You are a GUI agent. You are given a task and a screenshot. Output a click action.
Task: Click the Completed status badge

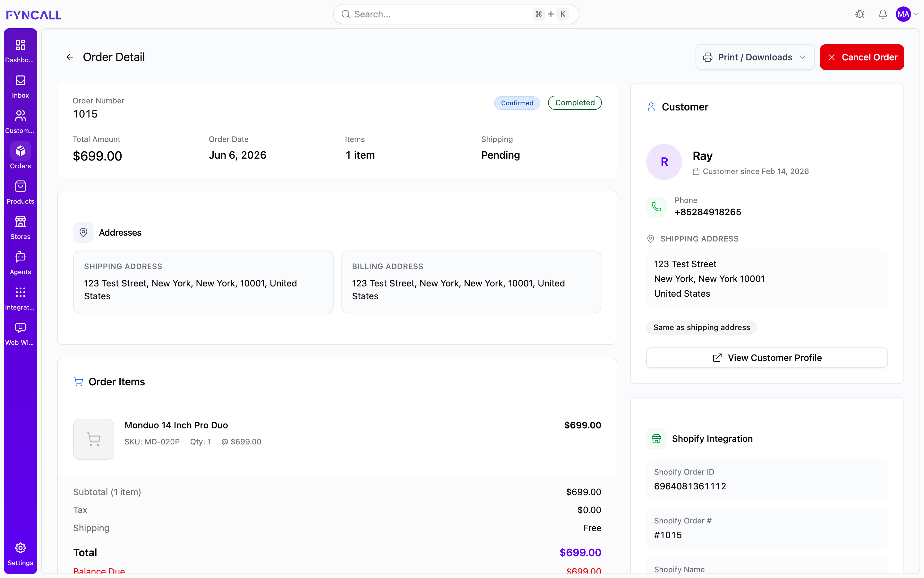(575, 102)
